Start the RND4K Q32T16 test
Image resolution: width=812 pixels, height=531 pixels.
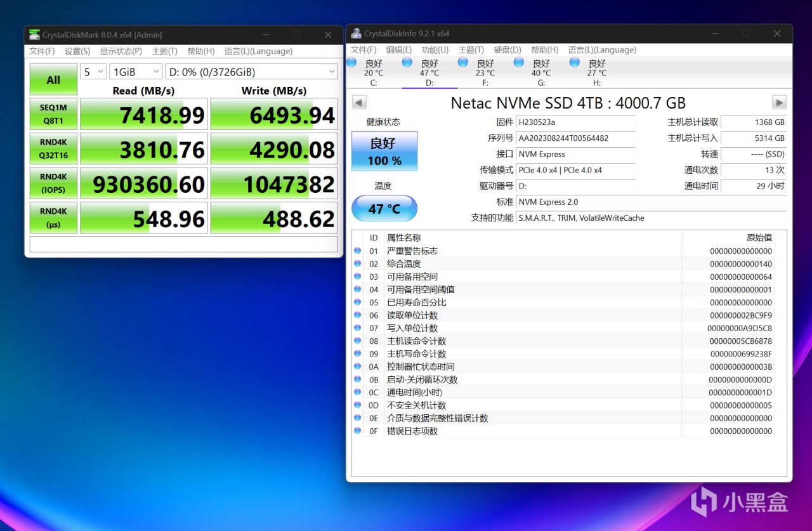[x=53, y=148]
